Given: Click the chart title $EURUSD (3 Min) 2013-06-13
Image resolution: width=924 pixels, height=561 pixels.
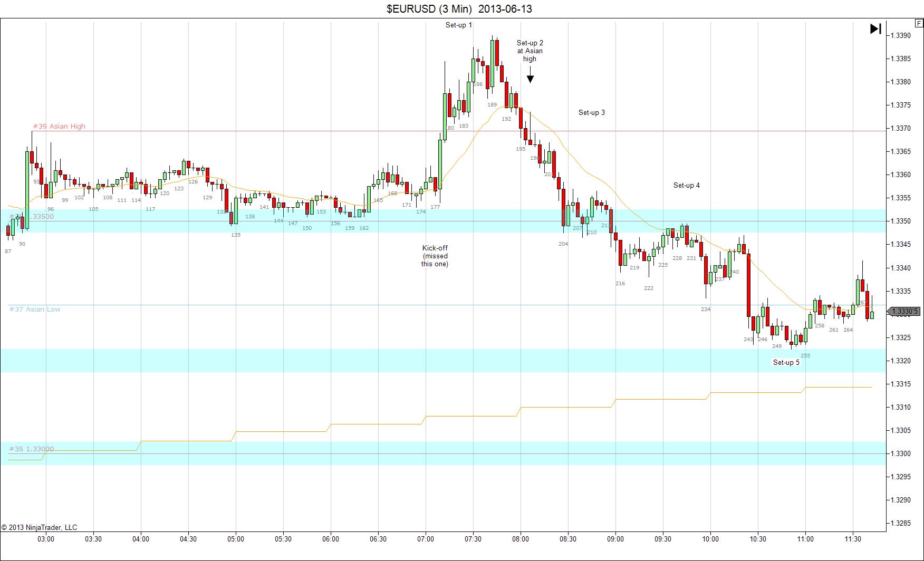Looking at the screenshot, I should [x=459, y=9].
